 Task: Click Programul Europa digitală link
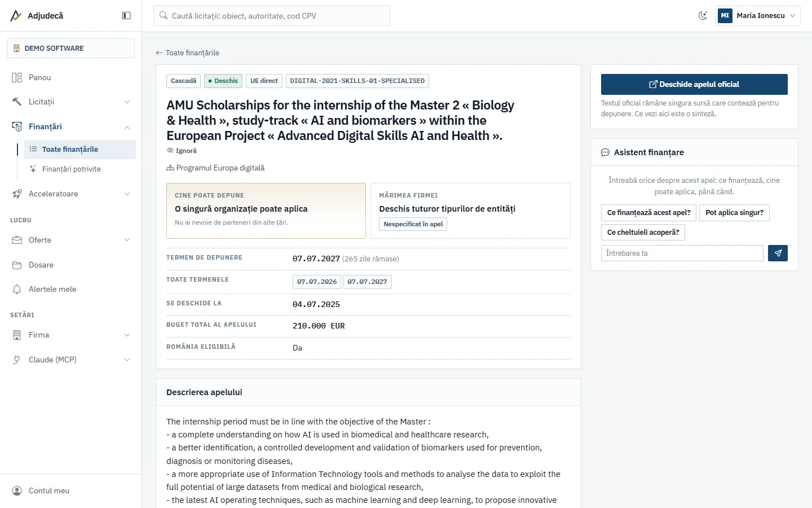tap(220, 168)
